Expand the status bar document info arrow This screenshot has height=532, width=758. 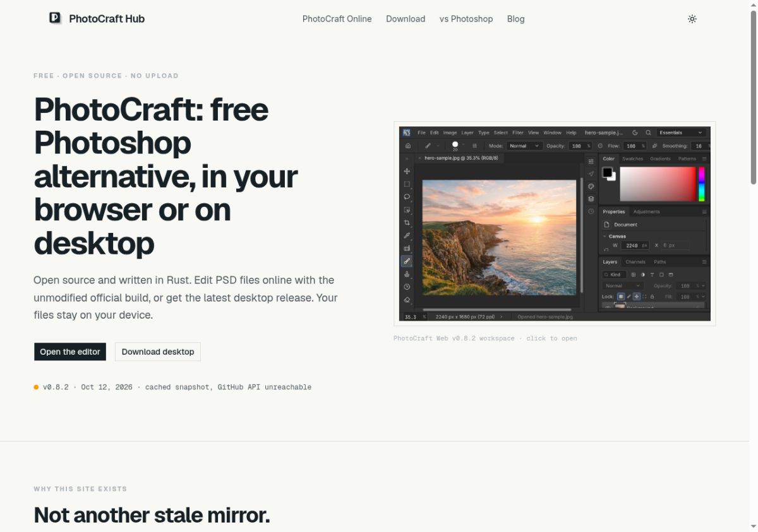pos(501,317)
